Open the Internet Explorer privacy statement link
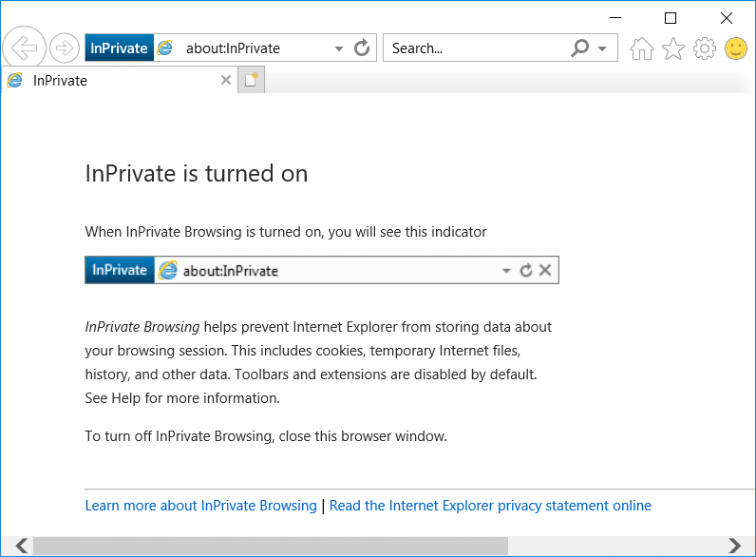The image size is (756, 557). coord(490,506)
